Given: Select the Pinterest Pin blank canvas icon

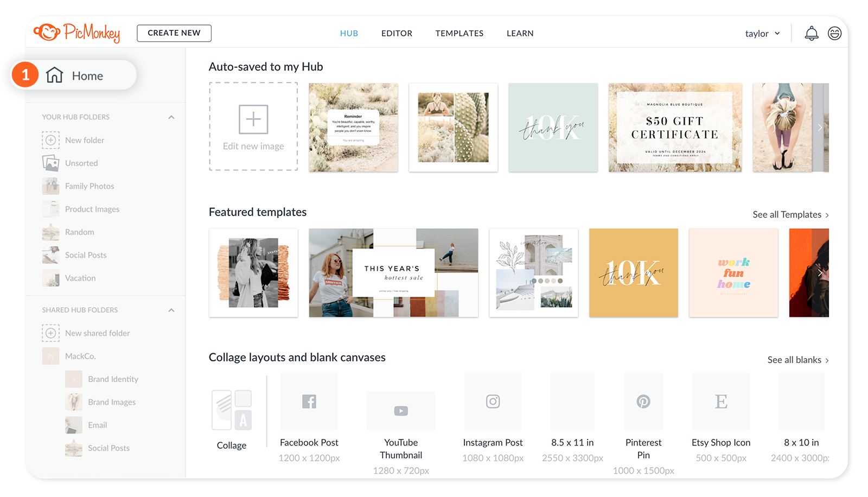Looking at the screenshot, I should click(643, 402).
